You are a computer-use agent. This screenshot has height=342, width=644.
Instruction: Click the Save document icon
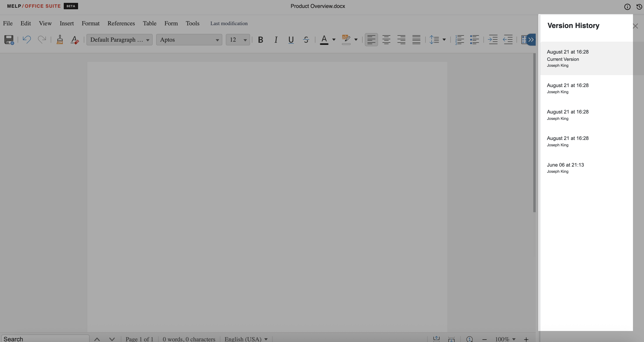click(9, 39)
